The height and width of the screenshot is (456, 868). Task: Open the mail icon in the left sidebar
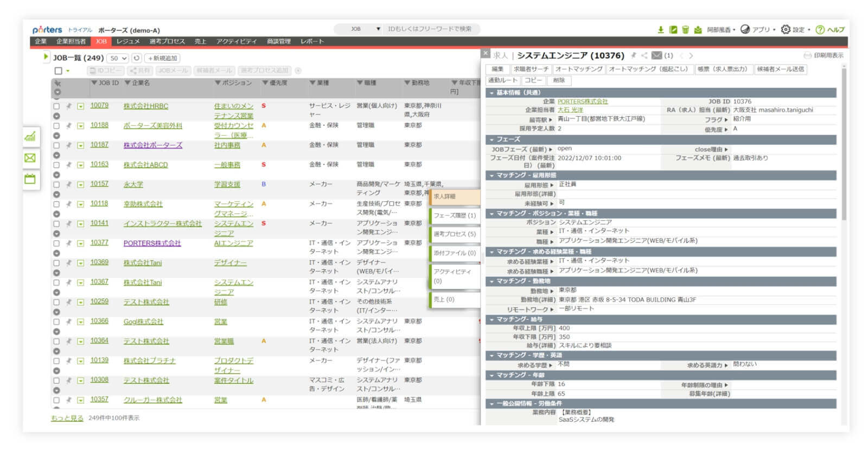(30, 158)
